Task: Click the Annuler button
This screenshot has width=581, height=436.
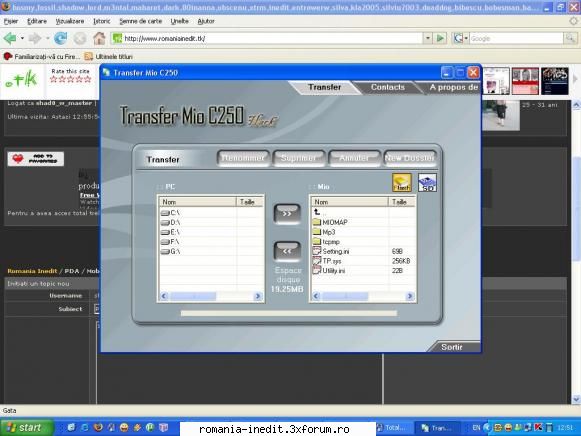Action: (354, 158)
